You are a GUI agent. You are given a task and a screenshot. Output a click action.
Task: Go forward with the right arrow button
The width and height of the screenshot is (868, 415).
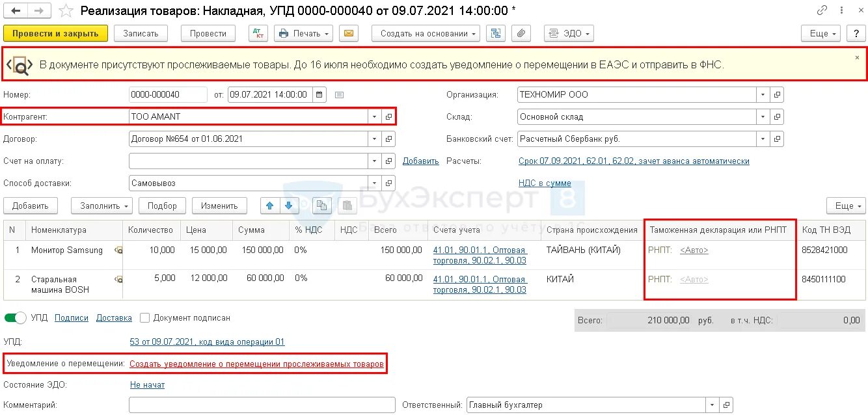coord(38,11)
